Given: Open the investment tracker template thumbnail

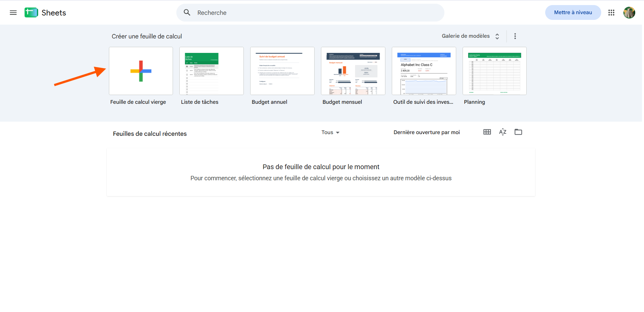Looking at the screenshot, I should pyautogui.click(x=424, y=71).
